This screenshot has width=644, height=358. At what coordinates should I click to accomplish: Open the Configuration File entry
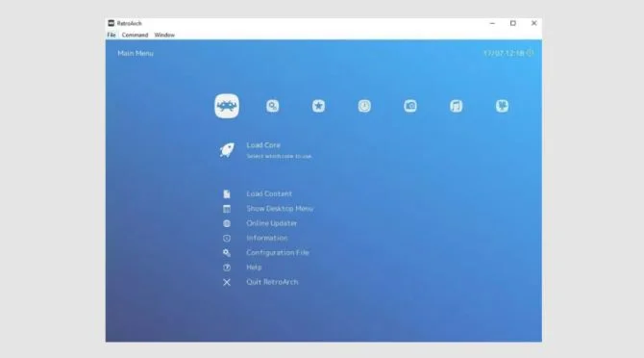[x=278, y=253]
